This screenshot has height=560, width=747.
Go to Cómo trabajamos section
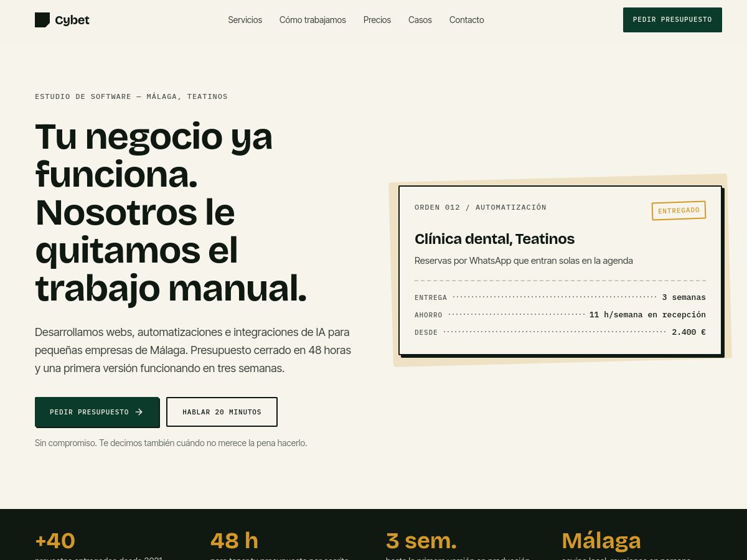(312, 20)
